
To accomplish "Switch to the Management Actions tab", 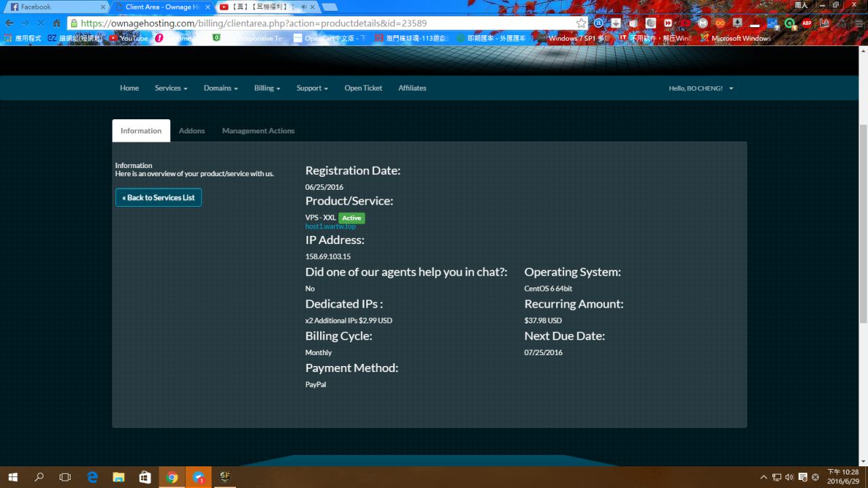I will [x=258, y=131].
